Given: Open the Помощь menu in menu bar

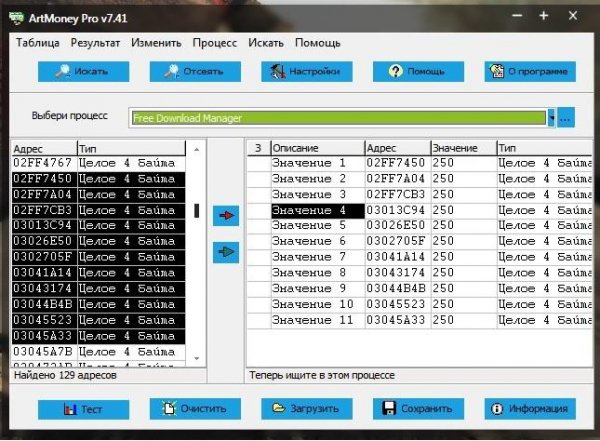Looking at the screenshot, I should [x=318, y=42].
